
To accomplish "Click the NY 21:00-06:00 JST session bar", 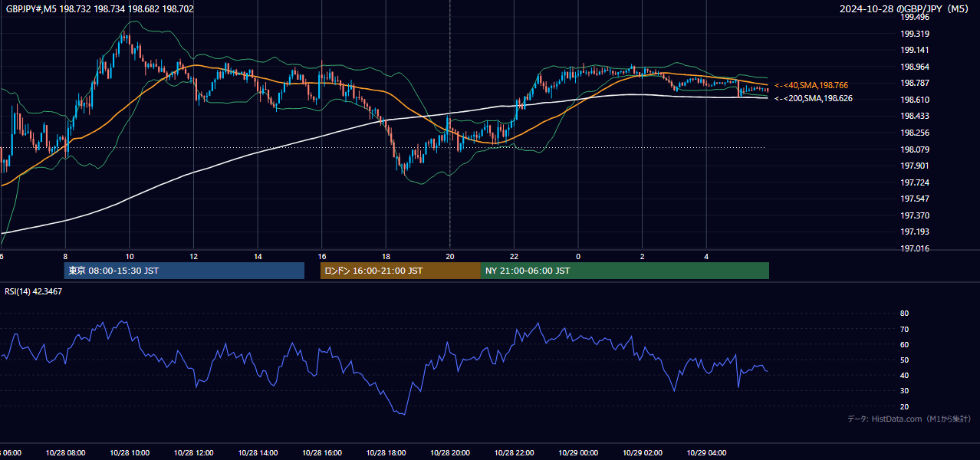I will [x=625, y=271].
